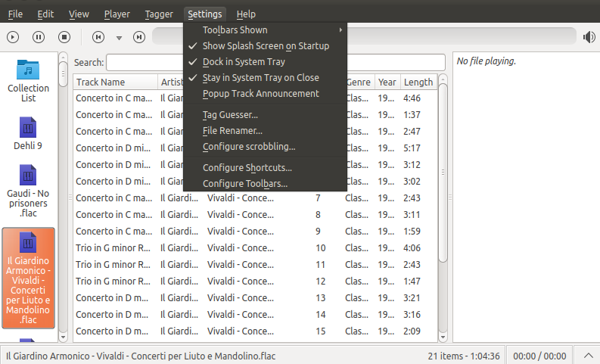Select Concerto in D track 13
Image resolution: width=600 pixels, height=364 pixels.
coord(255,297)
